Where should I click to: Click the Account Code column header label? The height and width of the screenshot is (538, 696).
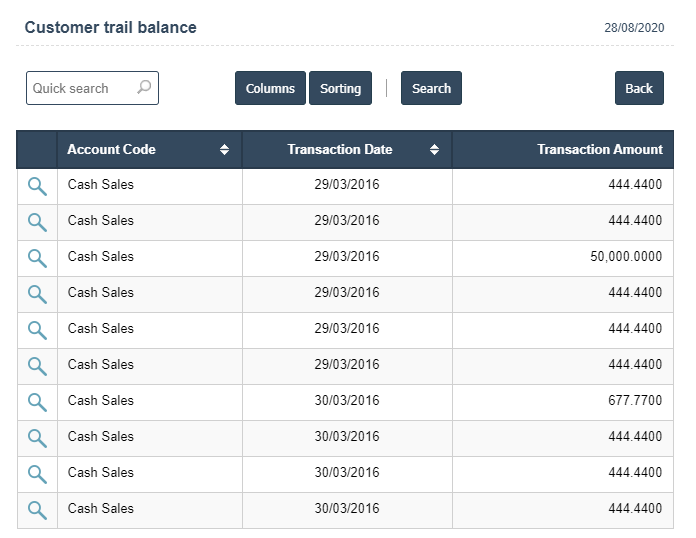111,150
